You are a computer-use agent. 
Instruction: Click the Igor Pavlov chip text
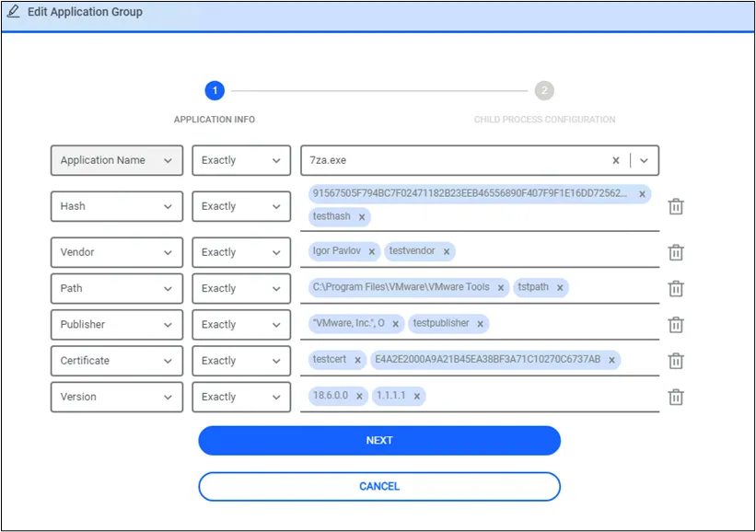[x=336, y=250]
